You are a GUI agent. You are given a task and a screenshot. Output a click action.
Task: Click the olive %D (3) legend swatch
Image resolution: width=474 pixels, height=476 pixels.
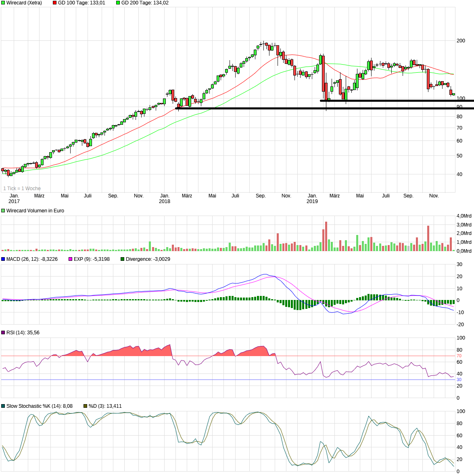pyautogui.click(x=86, y=406)
